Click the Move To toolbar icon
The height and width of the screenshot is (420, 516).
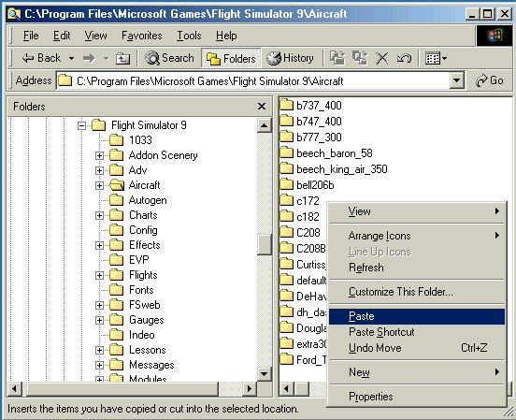(337, 58)
